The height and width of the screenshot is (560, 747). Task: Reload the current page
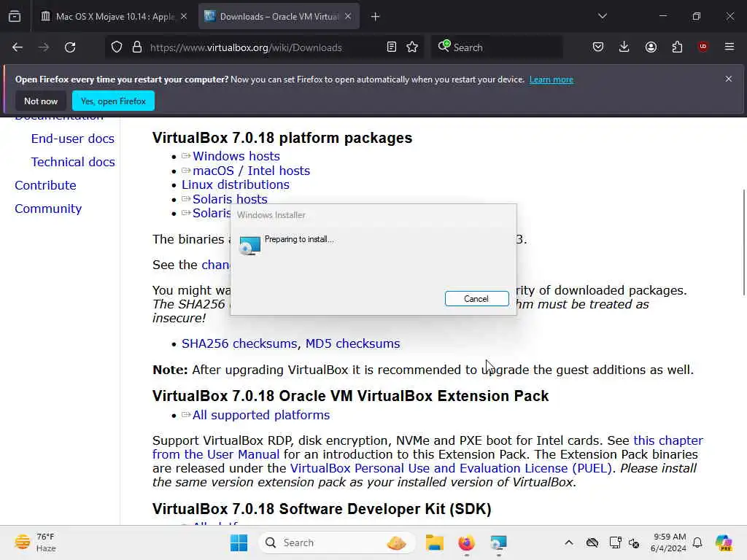pyautogui.click(x=70, y=47)
